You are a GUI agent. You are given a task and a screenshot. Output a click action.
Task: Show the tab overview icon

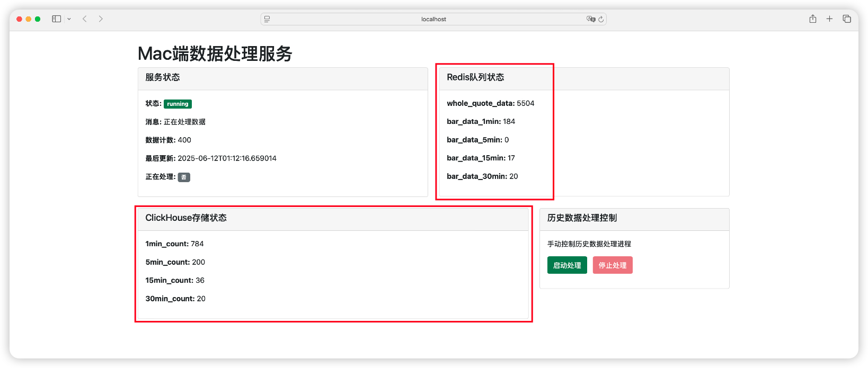point(847,19)
